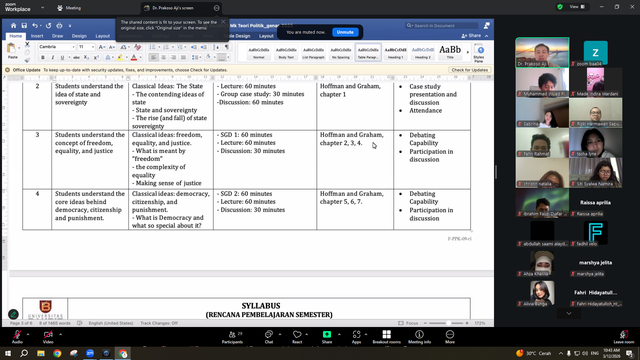Select Sabrina's video thumbnail
This screenshot has height=360, width=640.
click(x=542, y=112)
